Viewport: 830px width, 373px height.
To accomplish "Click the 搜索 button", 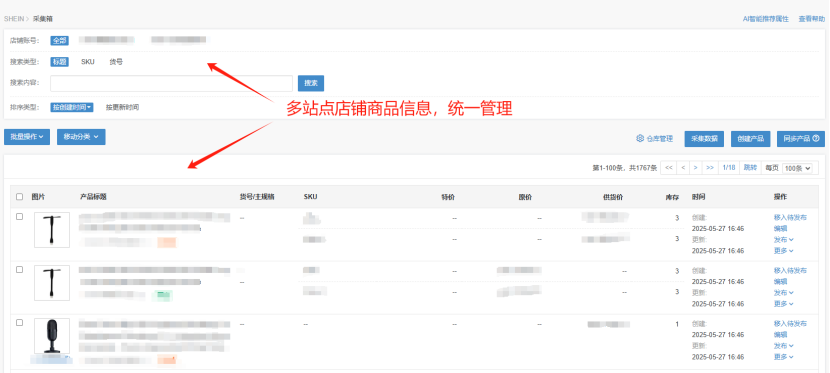I will 311,83.
